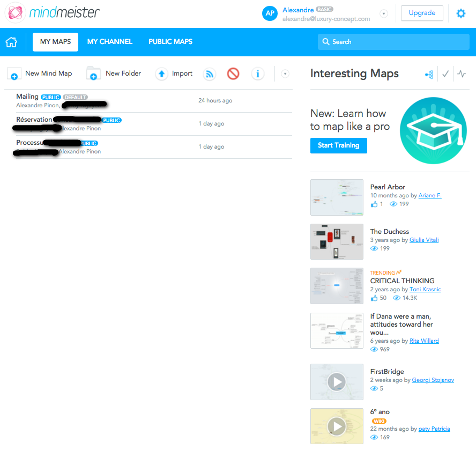Click the Upgrade button

click(422, 13)
